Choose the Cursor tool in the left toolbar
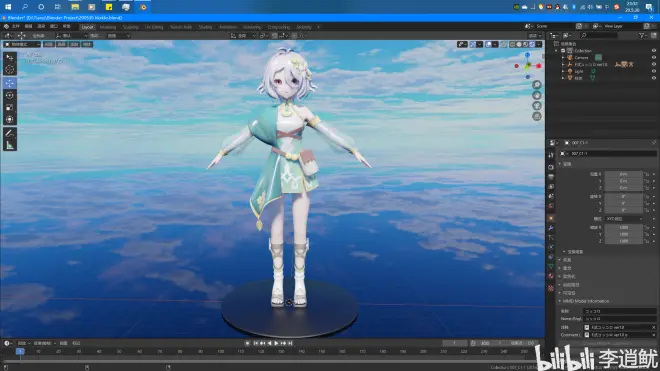This screenshot has width=660, height=371. 10,69
